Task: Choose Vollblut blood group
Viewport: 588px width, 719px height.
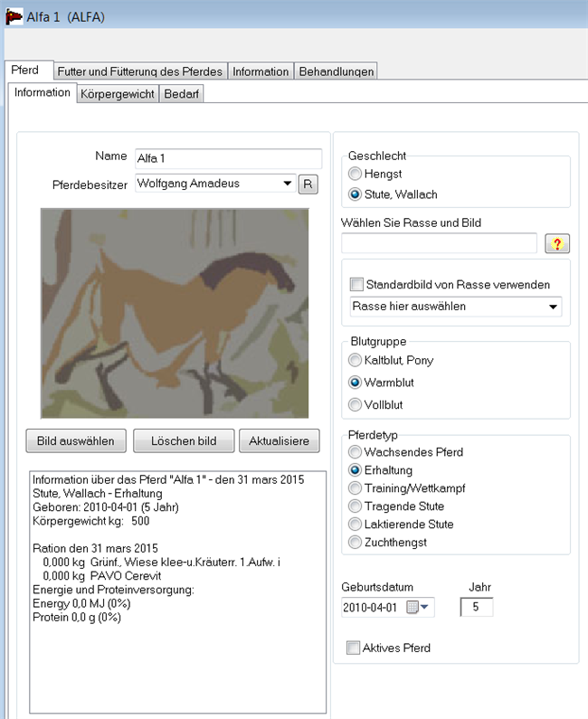Action: point(355,404)
